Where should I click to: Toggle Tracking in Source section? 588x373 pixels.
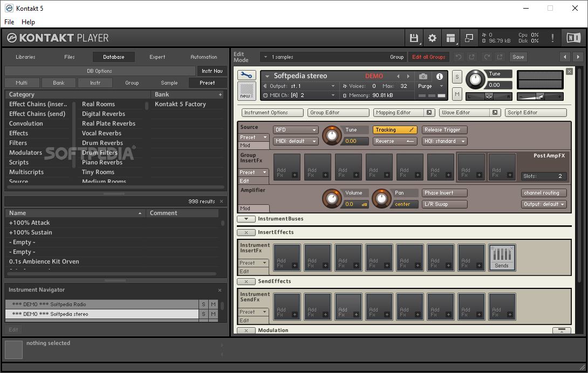pyautogui.click(x=395, y=130)
